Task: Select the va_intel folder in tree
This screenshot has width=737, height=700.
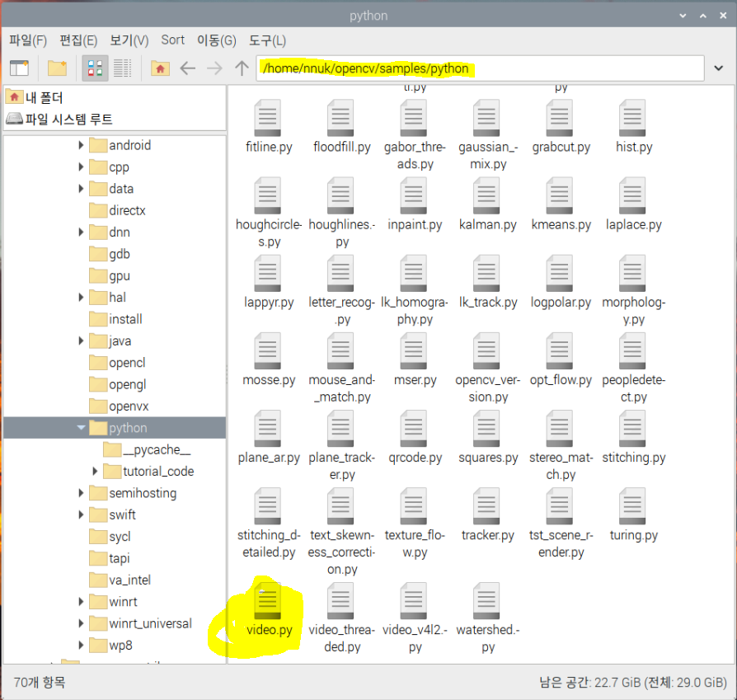Action: pos(120,580)
